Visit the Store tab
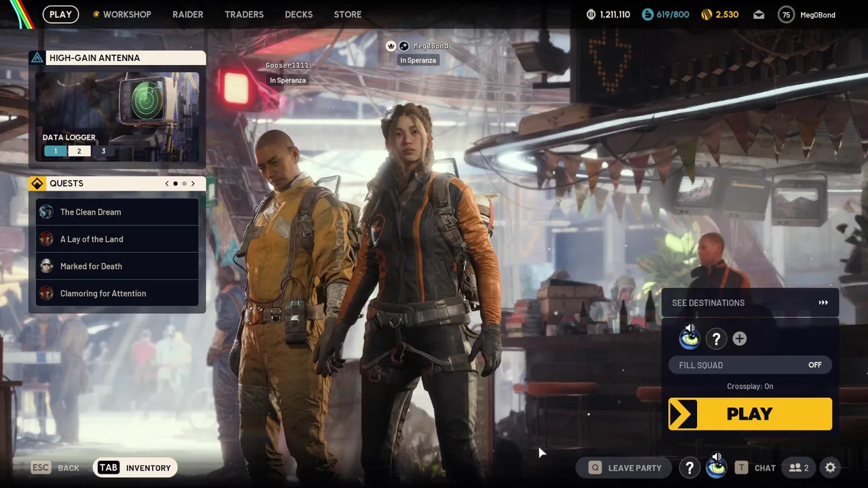 348,14
